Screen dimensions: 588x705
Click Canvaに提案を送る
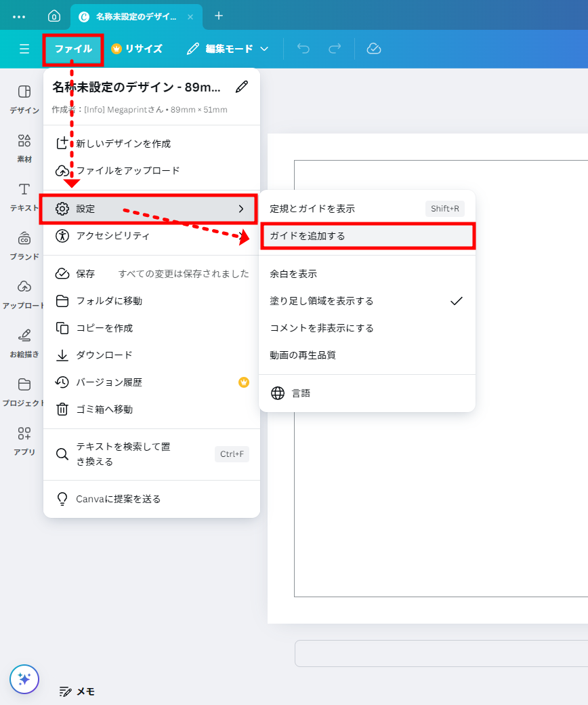tap(152, 499)
